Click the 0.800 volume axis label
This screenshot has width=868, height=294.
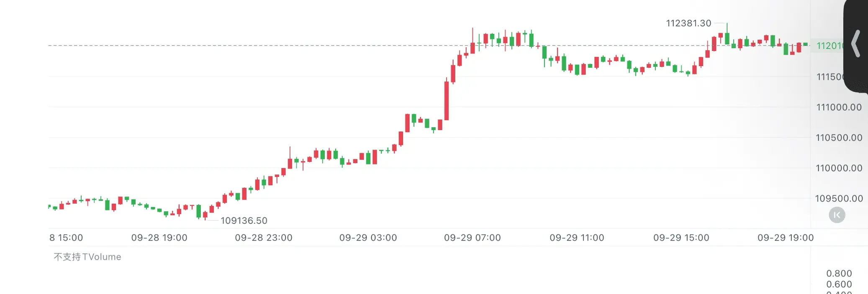(839, 274)
